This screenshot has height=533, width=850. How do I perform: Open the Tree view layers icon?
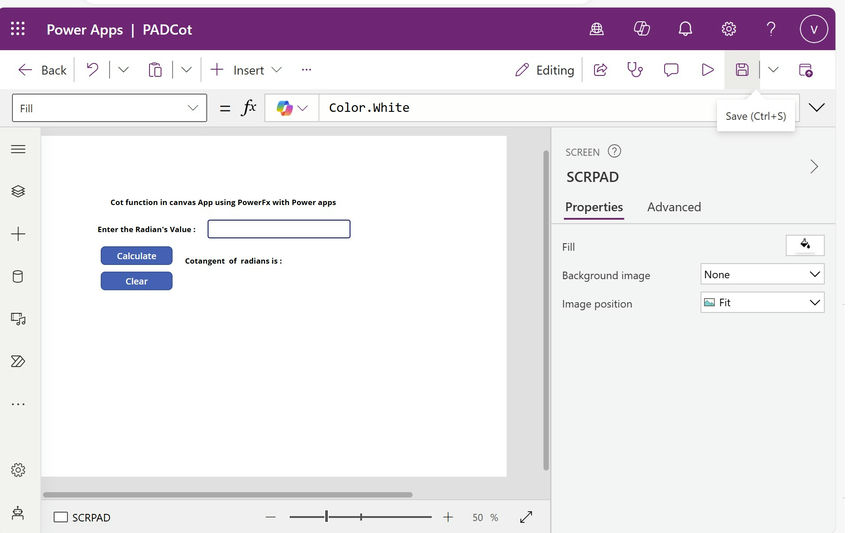18,191
